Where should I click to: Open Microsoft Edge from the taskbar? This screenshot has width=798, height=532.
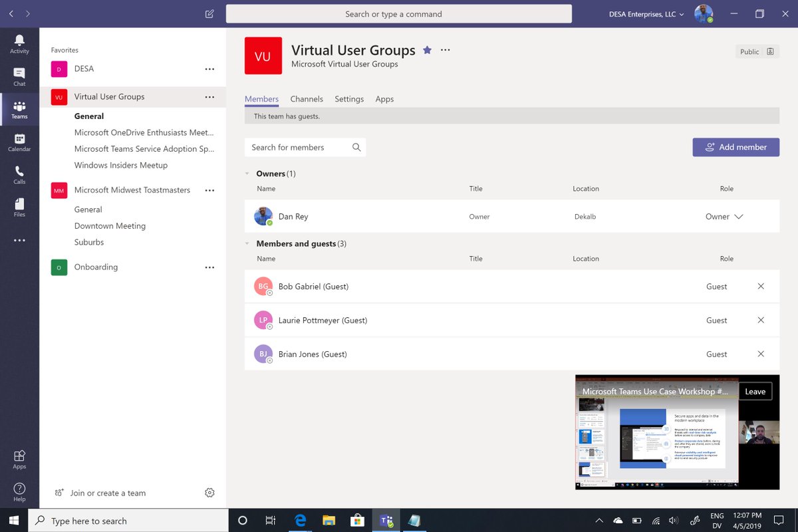coord(300,521)
